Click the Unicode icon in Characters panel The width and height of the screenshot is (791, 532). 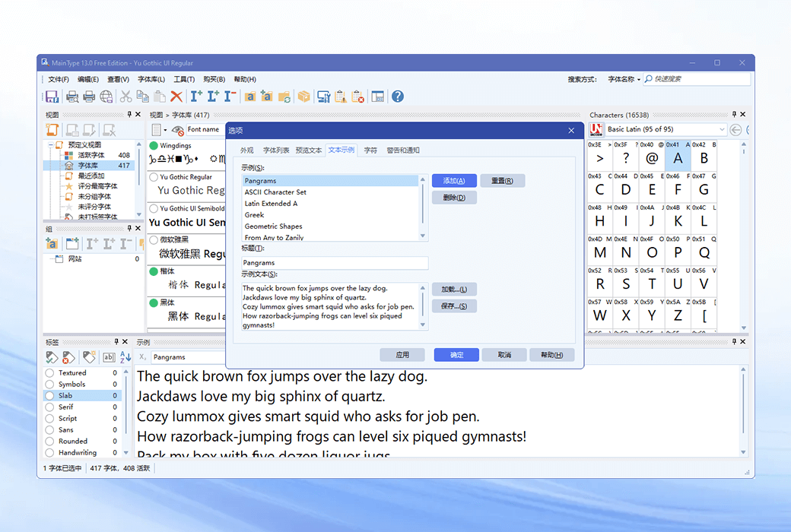pyautogui.click(x=596, y=130)
